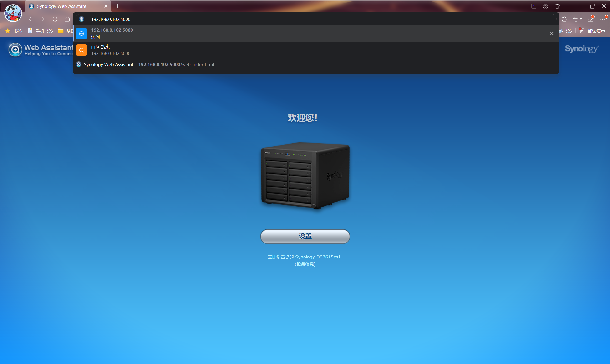Click the 欢迎您! heading text
Viewport: 610px width, 364px height.
(x=303, y=118)
